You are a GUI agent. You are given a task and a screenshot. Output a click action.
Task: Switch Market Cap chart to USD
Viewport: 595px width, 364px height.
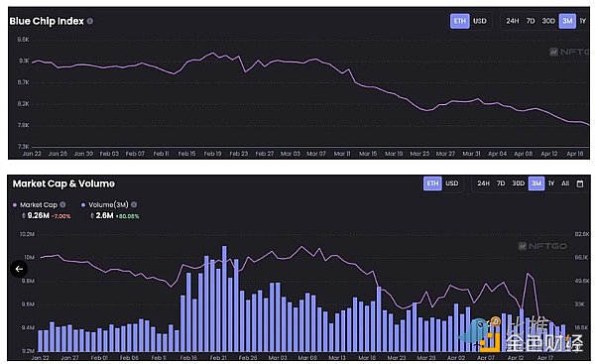point(451,183)
